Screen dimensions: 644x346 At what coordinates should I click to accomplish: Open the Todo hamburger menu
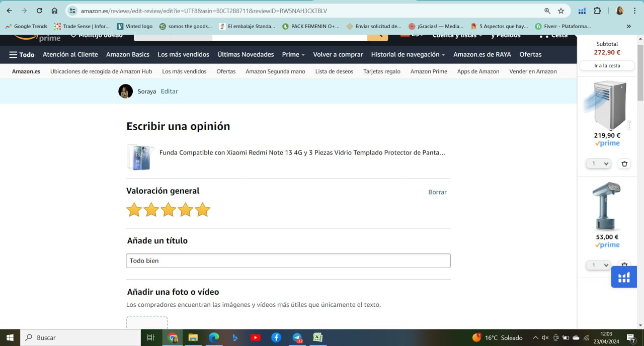click(22, 54)
